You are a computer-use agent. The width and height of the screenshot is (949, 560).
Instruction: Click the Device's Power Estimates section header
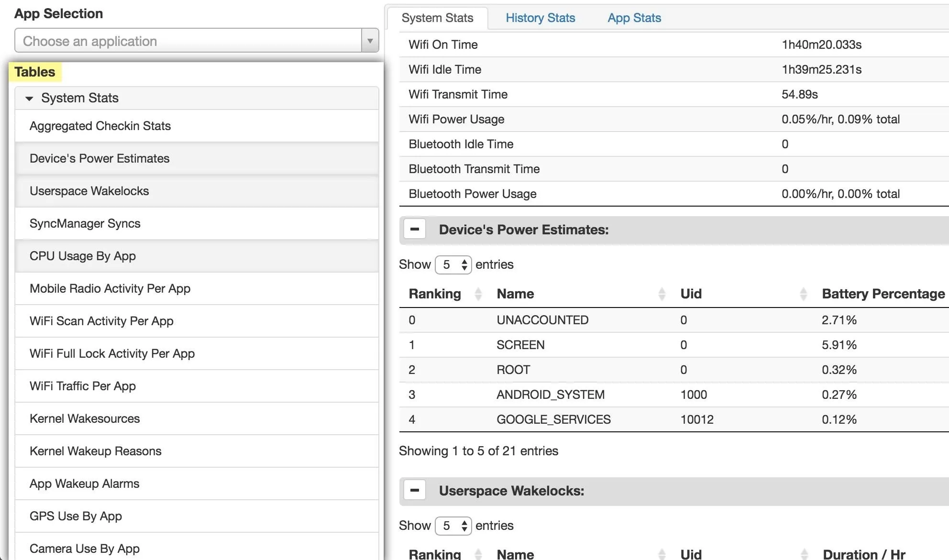coord(674,230)
